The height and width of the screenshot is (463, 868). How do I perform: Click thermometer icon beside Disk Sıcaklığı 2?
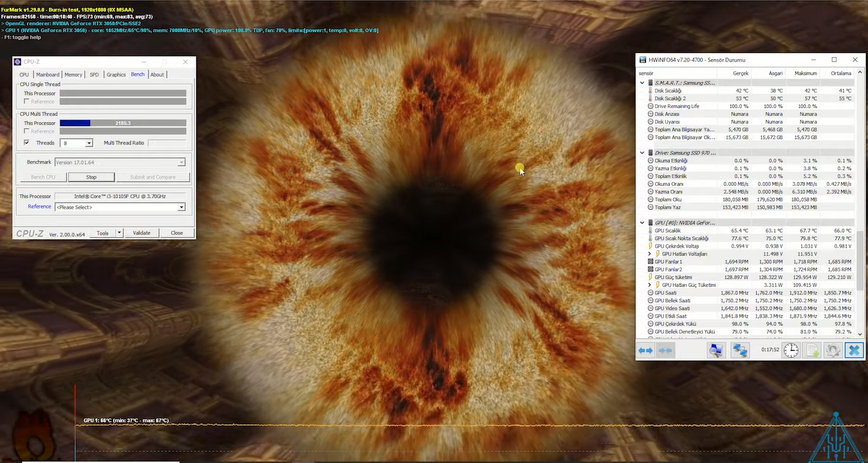(651, 98)
